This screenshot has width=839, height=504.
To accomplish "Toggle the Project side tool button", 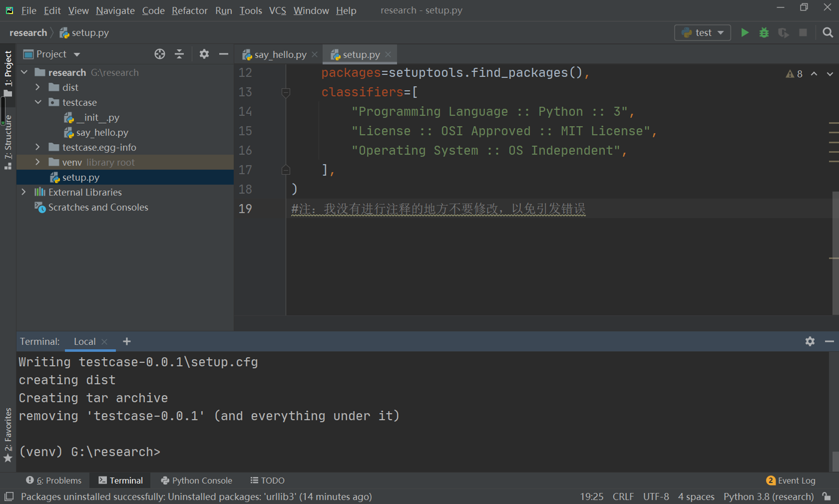I will point(8,73).
